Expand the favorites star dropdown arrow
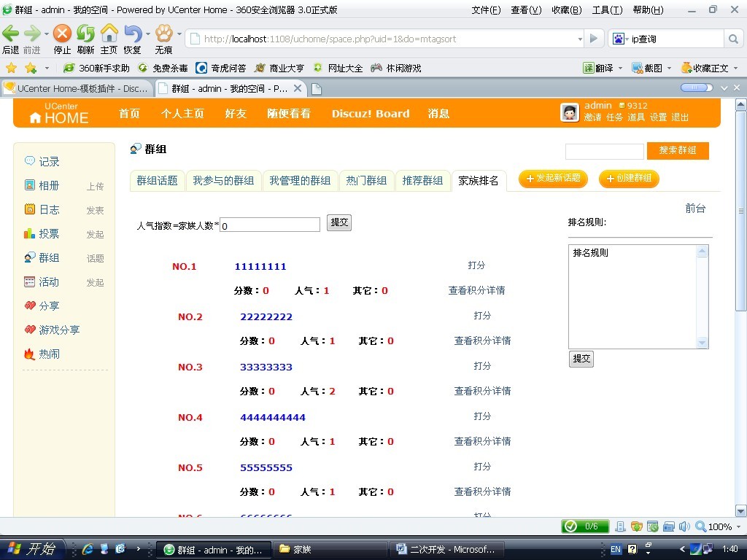 (47, 68)
